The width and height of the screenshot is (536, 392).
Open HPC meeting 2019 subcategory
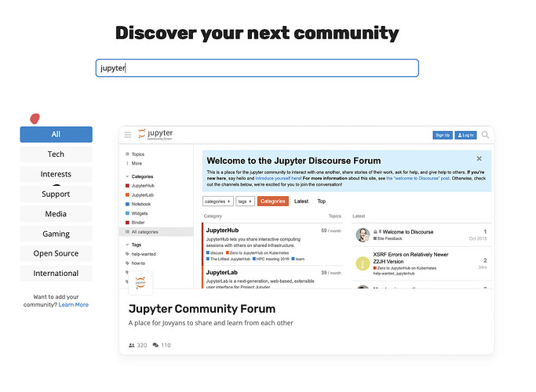coord(272,260)
